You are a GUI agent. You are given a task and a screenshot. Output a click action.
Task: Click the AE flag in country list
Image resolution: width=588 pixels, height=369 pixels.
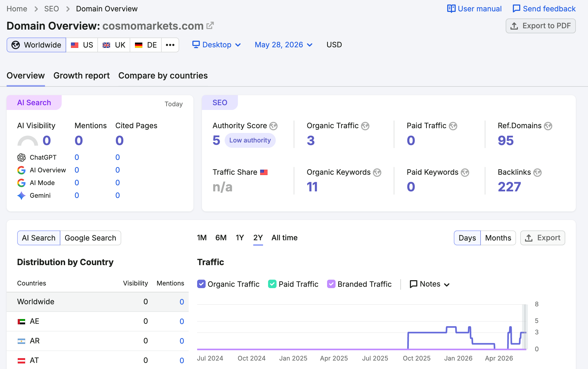tap(21, 321)
